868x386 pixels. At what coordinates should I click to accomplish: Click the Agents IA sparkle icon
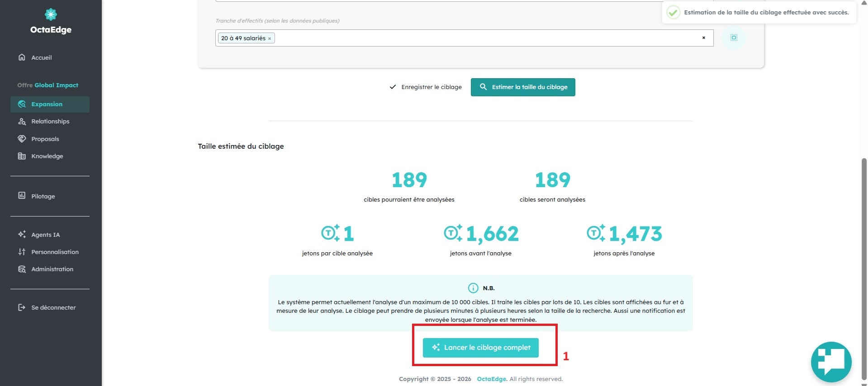coord(22,234)
